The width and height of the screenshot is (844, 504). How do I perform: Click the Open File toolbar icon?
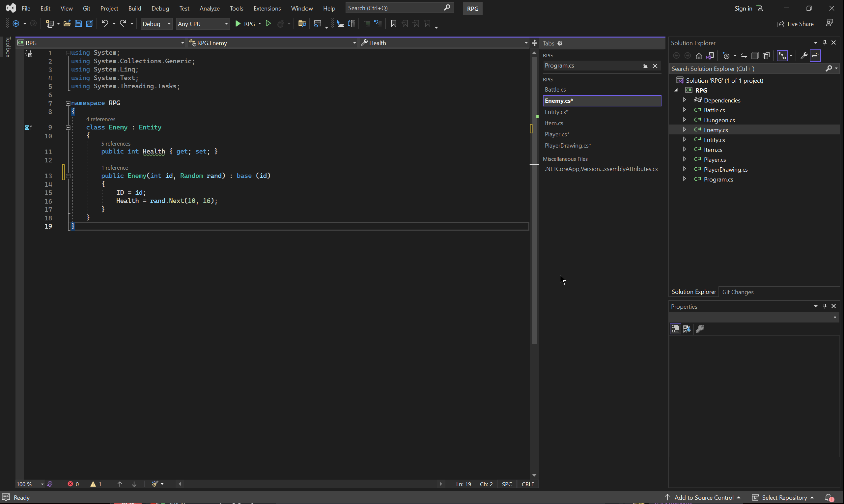(x=67, y=24)
